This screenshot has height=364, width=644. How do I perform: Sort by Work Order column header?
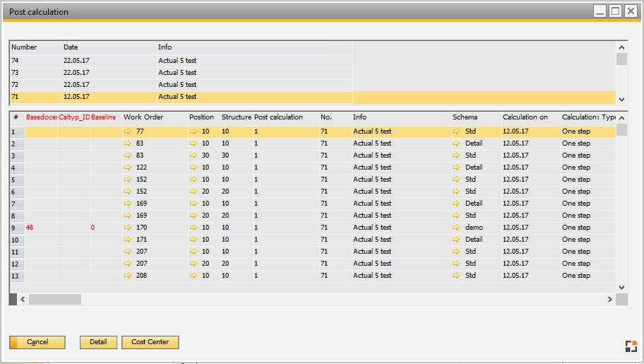click(x=143, y=117)
